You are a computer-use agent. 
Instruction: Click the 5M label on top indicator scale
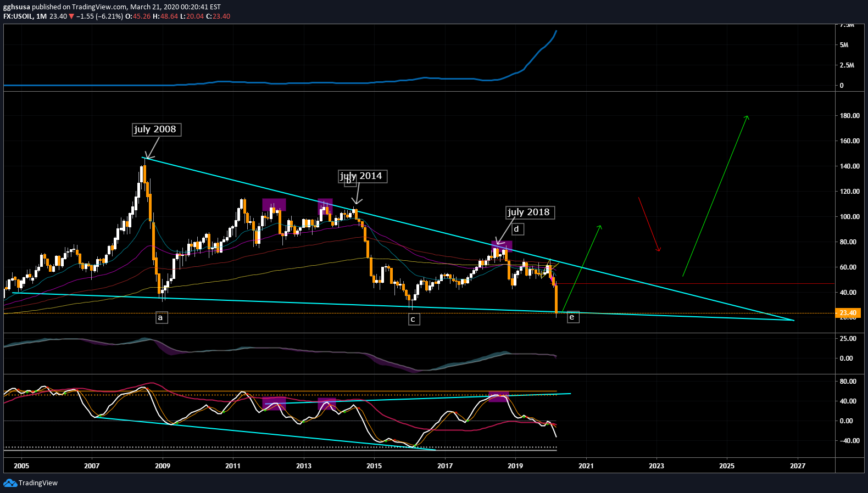pos(844,45)
